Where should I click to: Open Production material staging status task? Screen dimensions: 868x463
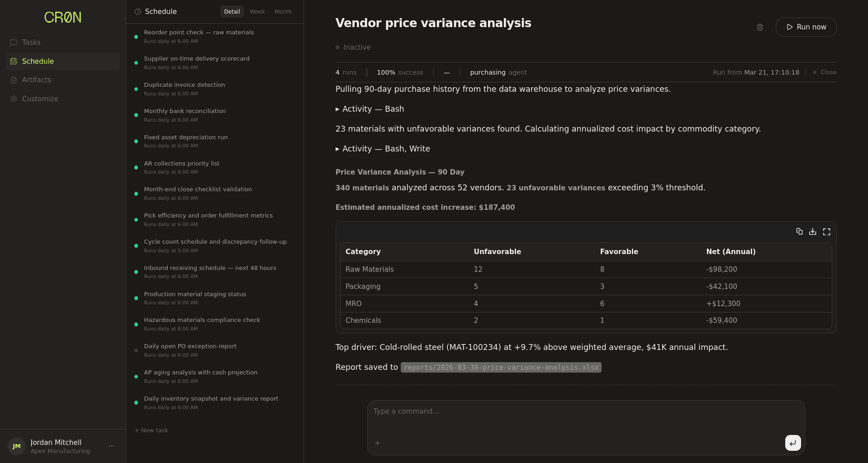coord(215,298)
